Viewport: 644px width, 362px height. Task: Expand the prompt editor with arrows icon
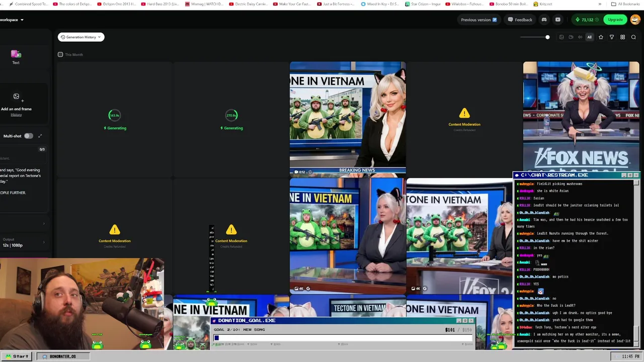tap(40, 136)
